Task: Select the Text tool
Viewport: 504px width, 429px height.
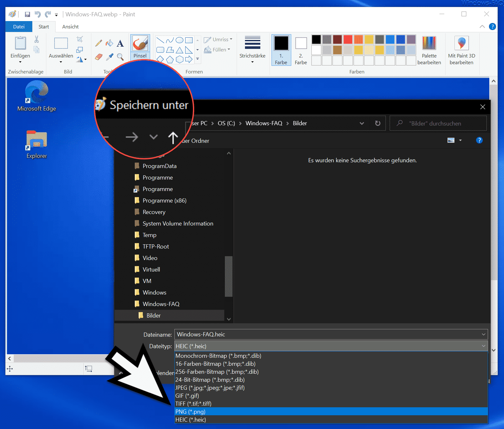Action: (120, 43)
